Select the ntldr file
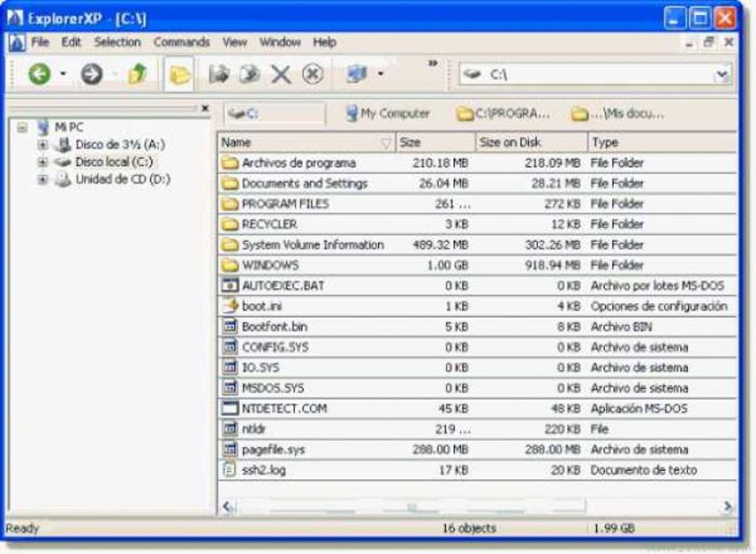 click(x=253, y=430)
